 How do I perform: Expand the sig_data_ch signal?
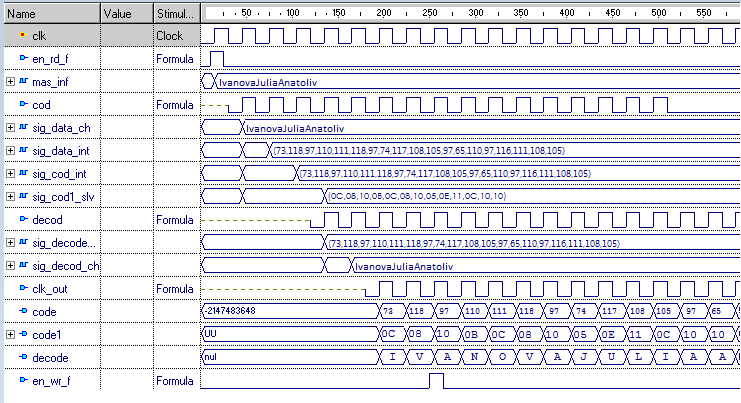[10, 128]
